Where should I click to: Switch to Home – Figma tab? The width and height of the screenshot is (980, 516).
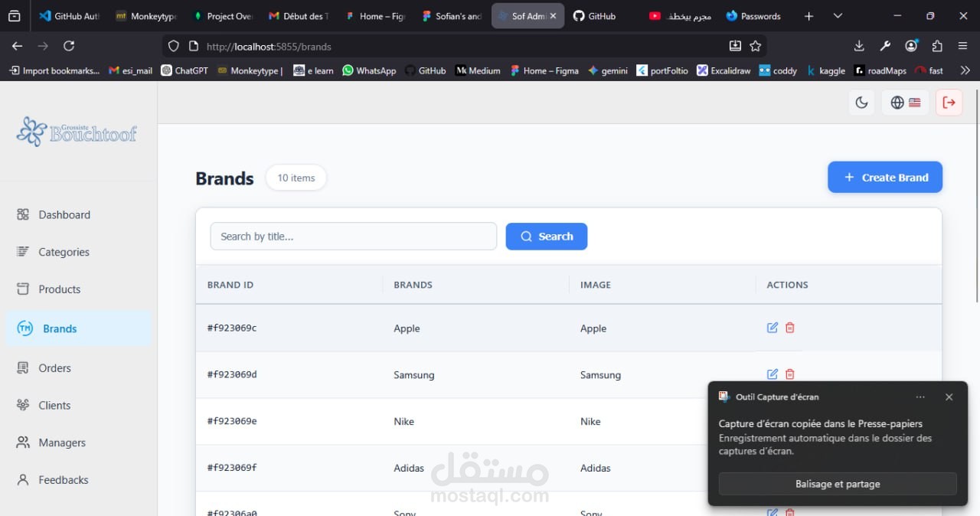(375, 16)
